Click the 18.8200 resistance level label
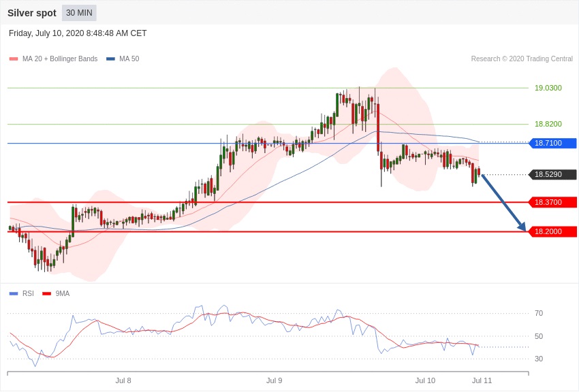 point(548,125)
